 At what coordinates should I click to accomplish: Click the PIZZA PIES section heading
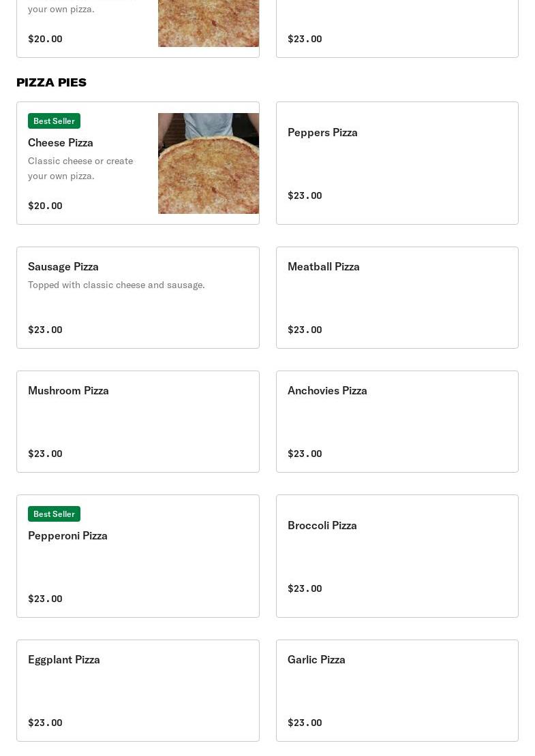pyautogui.click(x=51, y=82)
